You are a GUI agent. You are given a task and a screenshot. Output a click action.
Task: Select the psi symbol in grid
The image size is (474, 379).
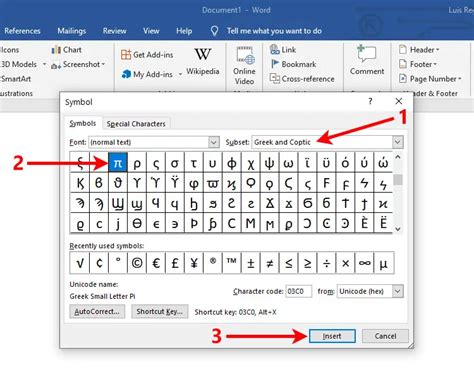pos(269,162)
